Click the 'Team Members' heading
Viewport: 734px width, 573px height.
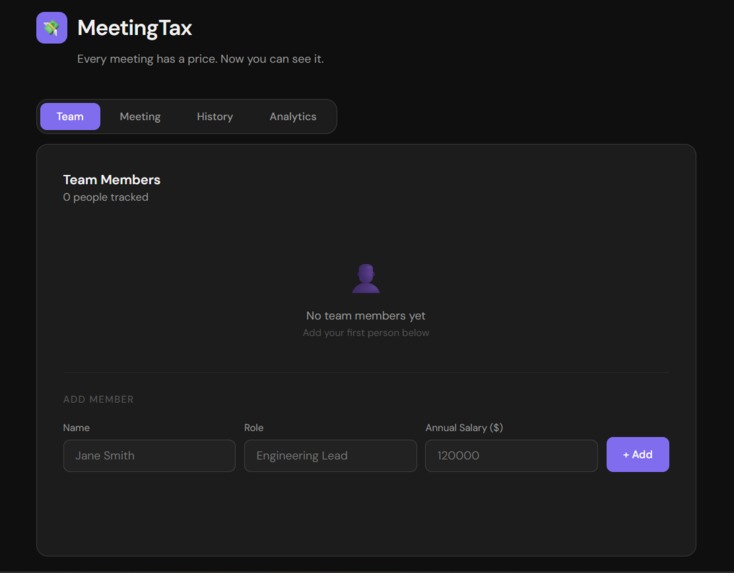pos(112,180)
